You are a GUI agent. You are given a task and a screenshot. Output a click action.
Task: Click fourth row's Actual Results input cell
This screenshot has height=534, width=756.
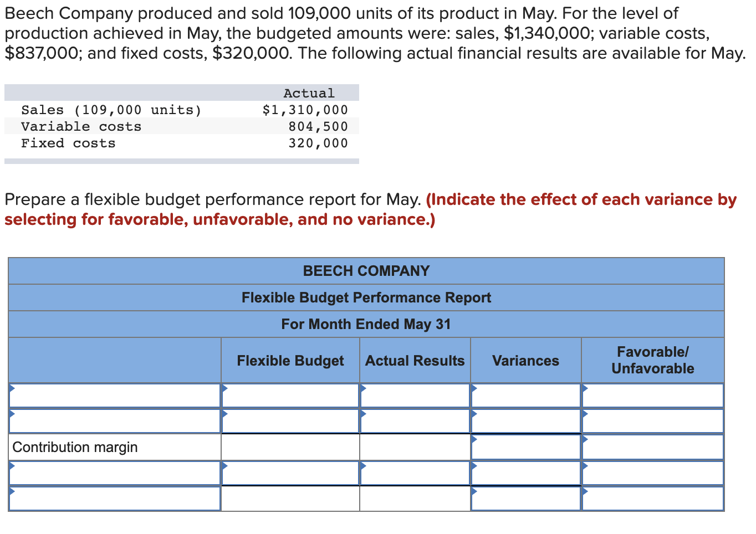tap(415, 473)
